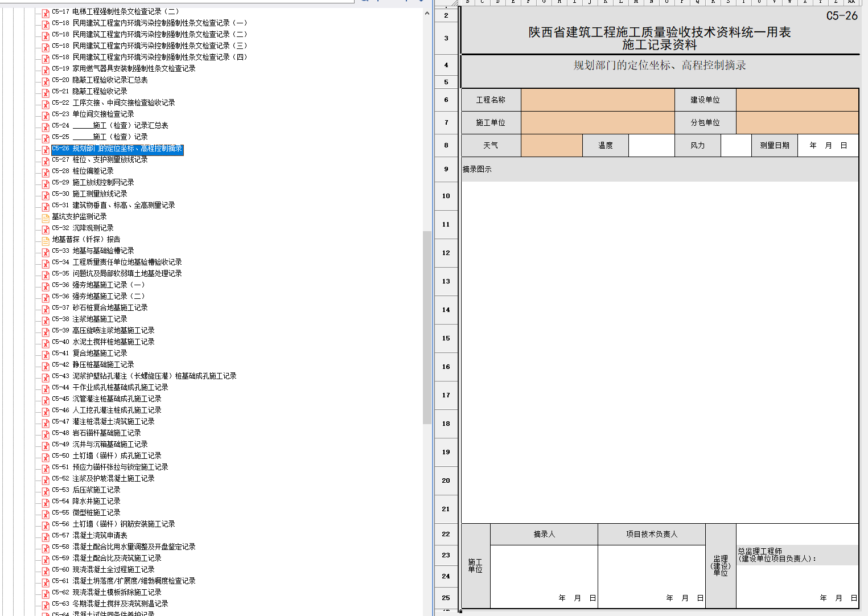Viewport: 868px width, 616px height.
Task: Click the yellow document icon for 基坑支护监测记录
Action: click(46, 217)
